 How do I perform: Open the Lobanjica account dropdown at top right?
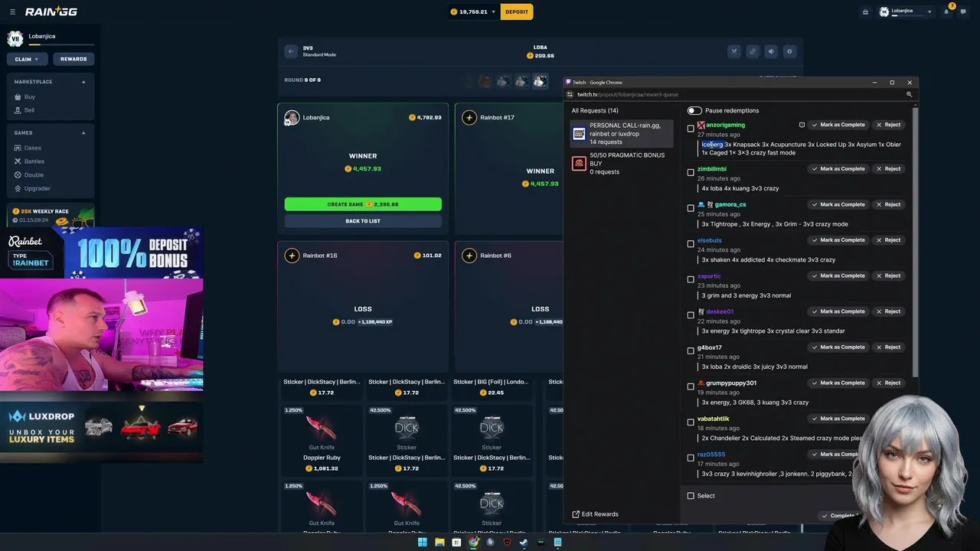tap(906, 11)
